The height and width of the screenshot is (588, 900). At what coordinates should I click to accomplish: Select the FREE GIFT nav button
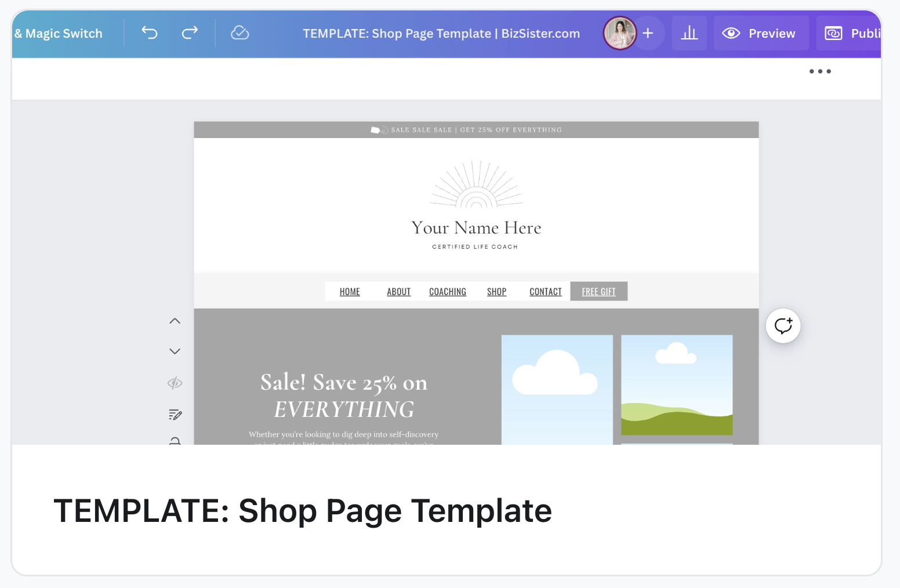coord(598,292)
